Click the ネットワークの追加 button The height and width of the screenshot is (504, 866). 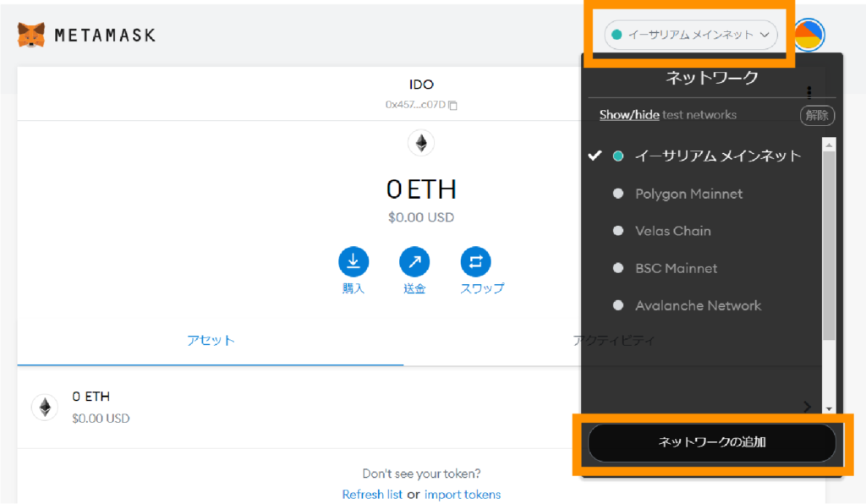pyautogui.click(x=711, y=442)
